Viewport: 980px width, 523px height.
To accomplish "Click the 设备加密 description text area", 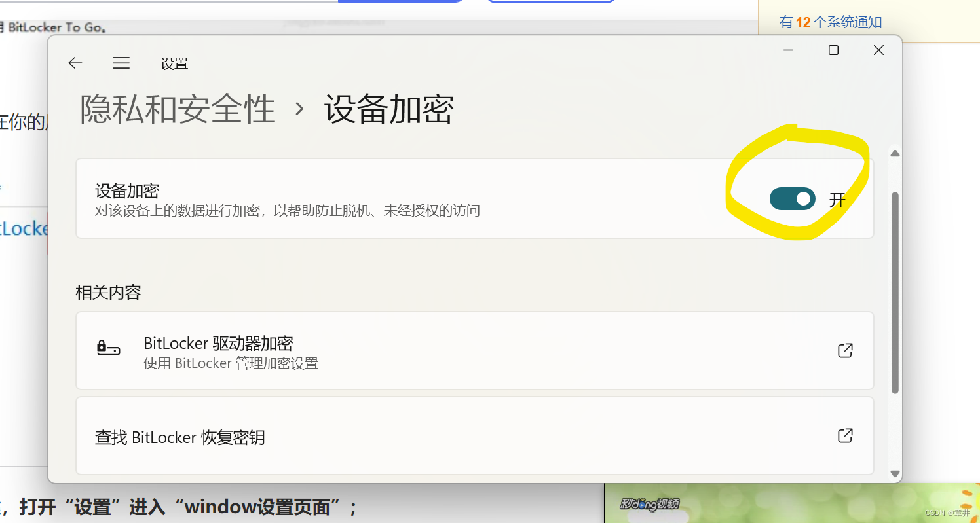I will [x=288, y=210].
